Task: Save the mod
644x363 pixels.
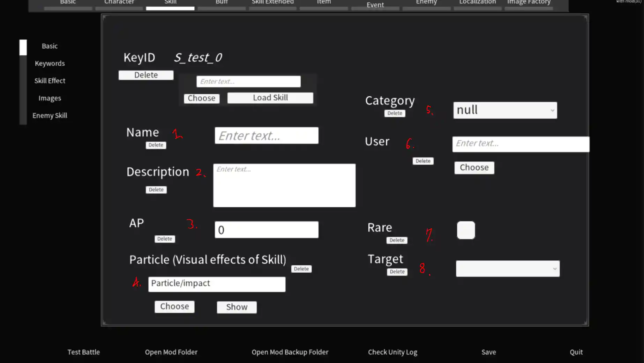Action: point(489,352)
